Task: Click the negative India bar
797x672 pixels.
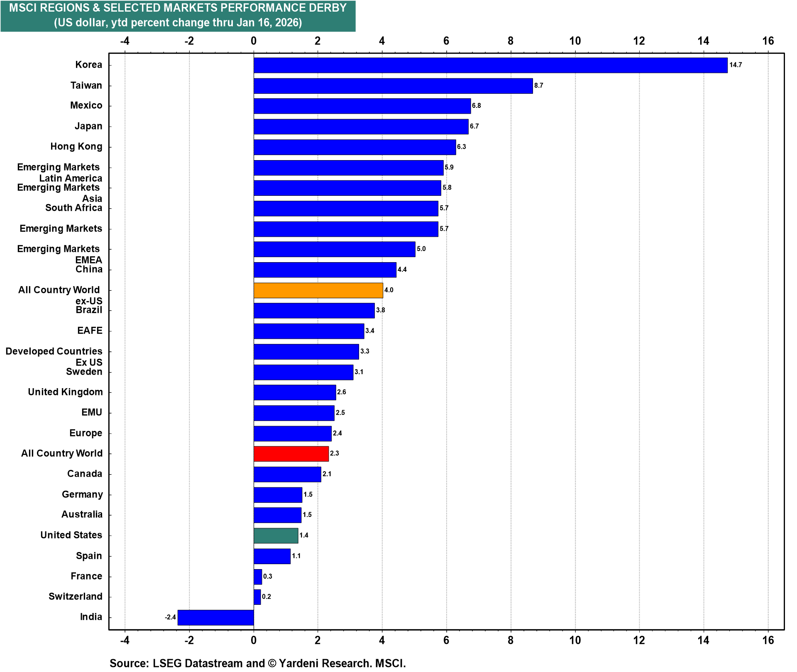Action: point(215,617)
